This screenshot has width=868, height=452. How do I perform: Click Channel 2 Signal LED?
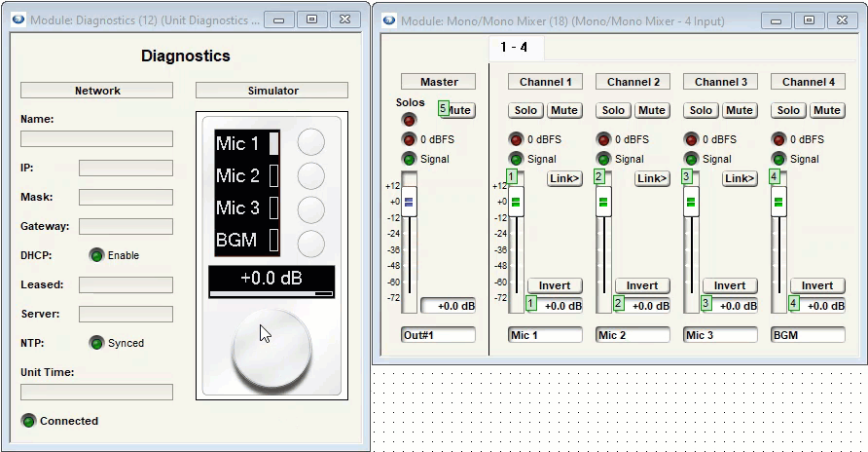click(603, 159)
